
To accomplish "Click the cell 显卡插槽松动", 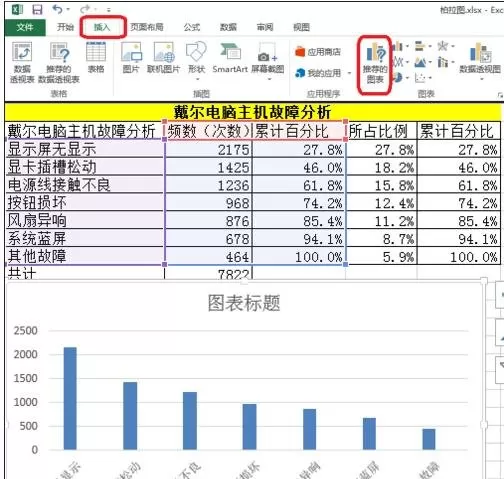I will [85, 167].
